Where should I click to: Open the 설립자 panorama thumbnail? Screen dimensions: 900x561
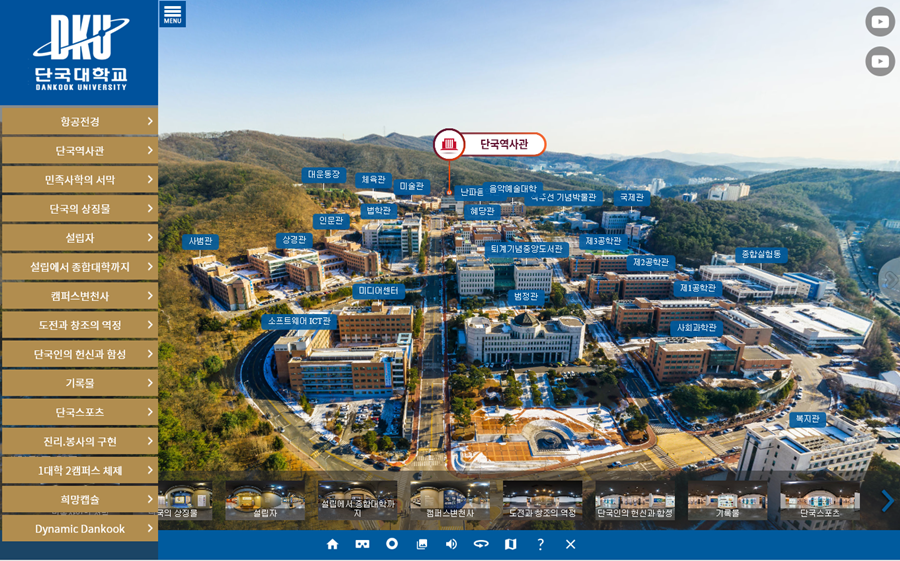[265, 501]
